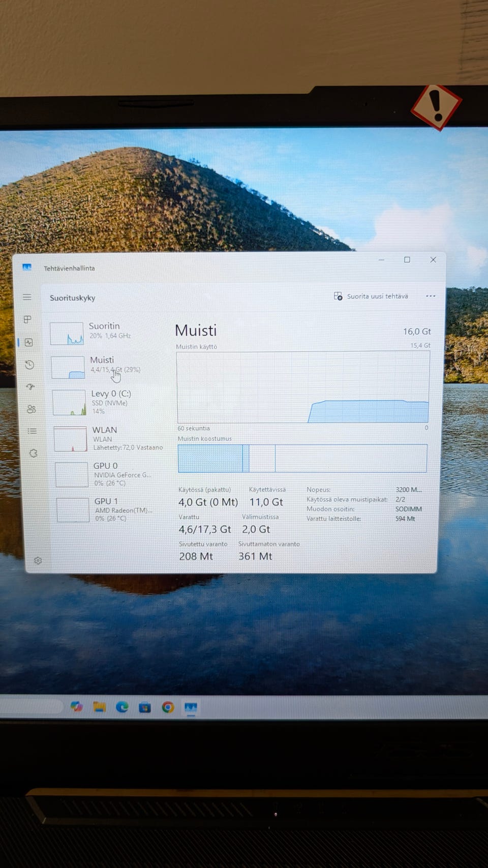The image size is (488, 868).
Task: Open File Explorer from the taskbar
Action: pyautogui.click(x=100, y=707)
